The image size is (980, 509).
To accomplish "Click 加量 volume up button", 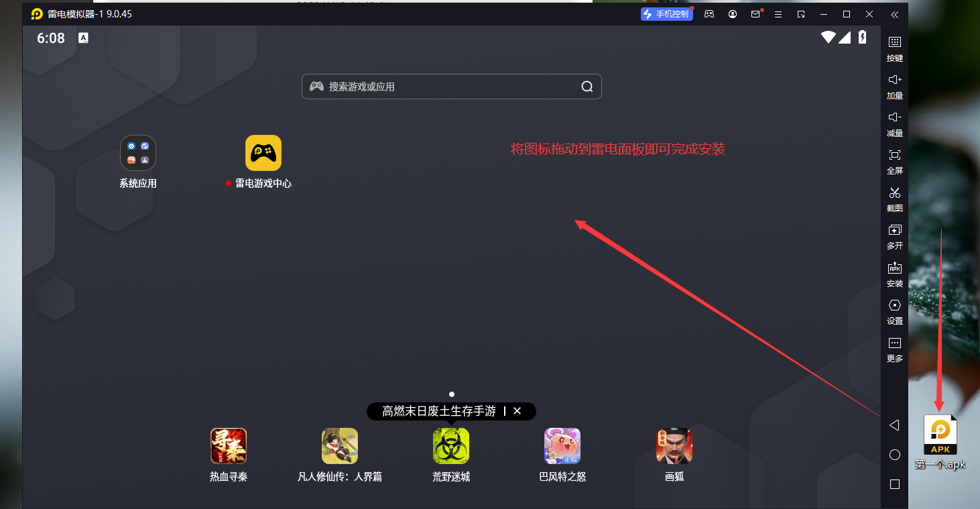I will tap(895, 87).
